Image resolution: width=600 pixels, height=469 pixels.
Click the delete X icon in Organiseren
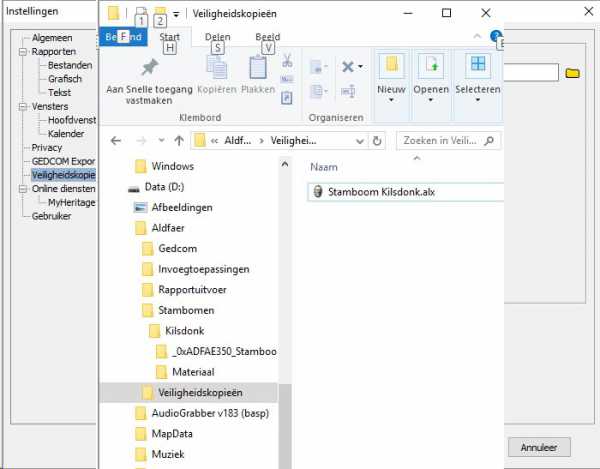point(349,67)
